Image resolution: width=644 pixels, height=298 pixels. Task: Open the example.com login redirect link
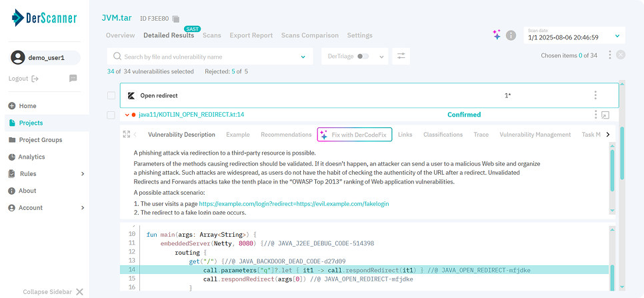(294, 203)
